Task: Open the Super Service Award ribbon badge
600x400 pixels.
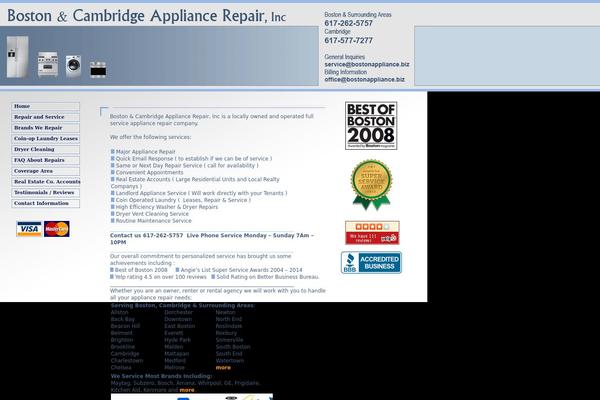Action: [371, 185]
